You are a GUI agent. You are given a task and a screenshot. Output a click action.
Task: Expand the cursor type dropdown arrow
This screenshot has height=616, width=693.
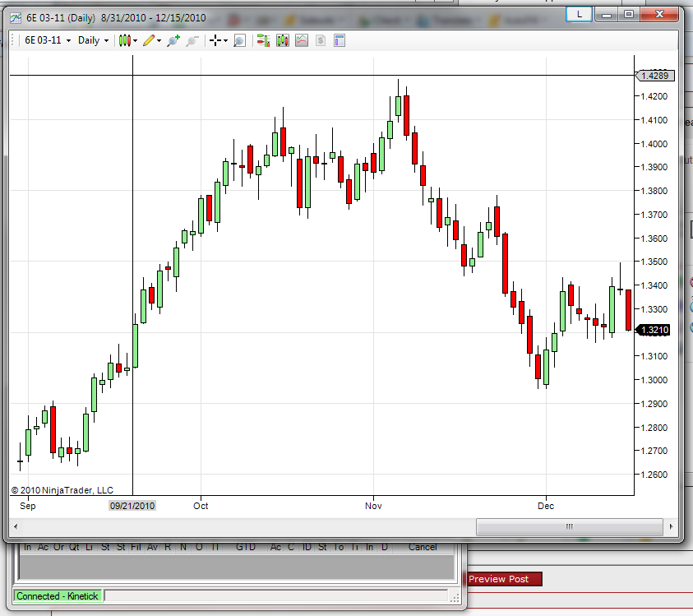coord(225,40)
